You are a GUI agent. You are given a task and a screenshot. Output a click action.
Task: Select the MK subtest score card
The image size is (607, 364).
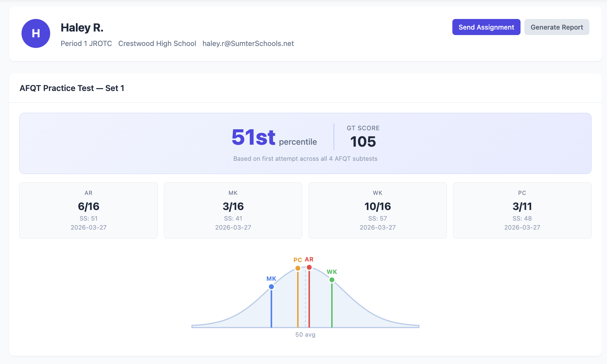point(233,210)
